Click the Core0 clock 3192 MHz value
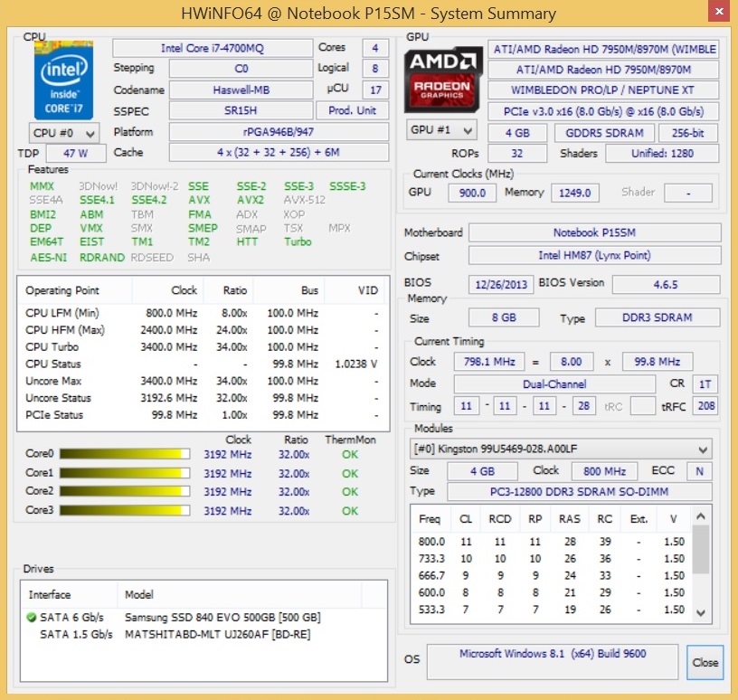 point(228,454)
